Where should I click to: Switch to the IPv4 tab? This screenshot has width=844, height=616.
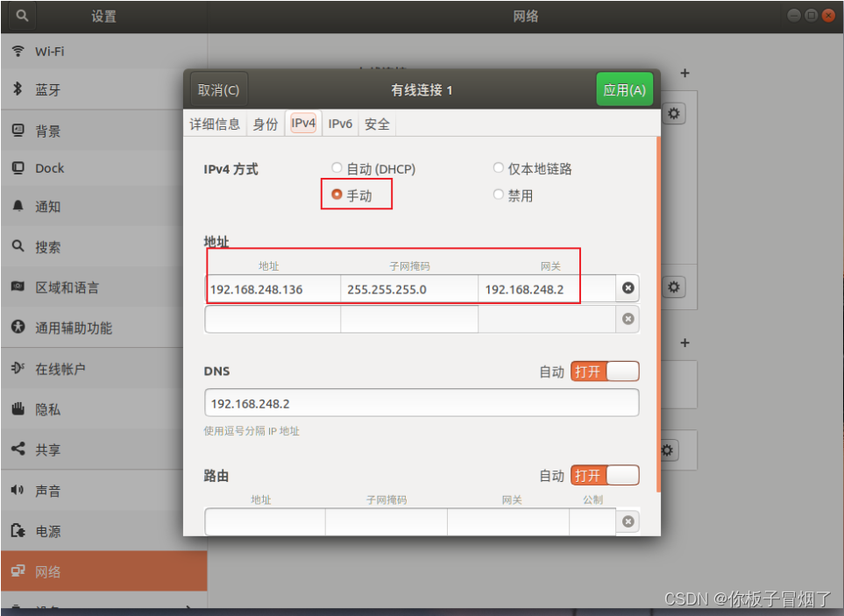click(303, 124)
